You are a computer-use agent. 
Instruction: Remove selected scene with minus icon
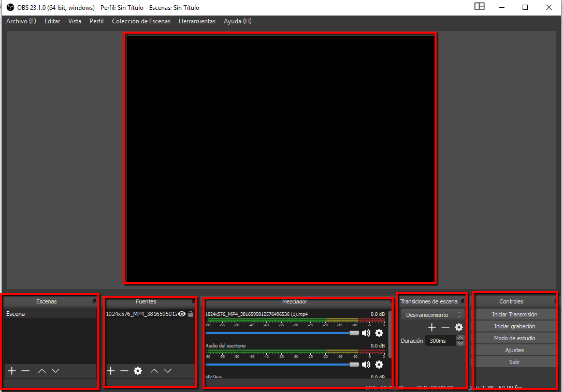point(25,371)
